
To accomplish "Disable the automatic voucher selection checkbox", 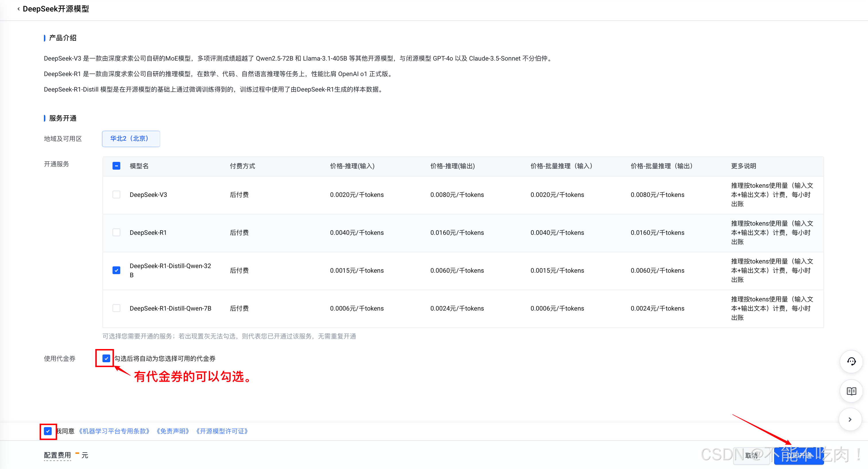I will 106,358.
